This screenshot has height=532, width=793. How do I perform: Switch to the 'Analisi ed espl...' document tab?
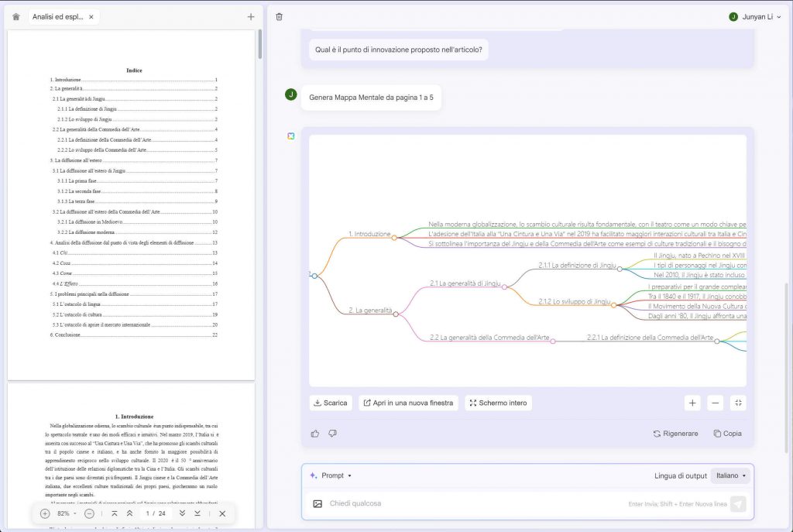click(x=58, y=15)
